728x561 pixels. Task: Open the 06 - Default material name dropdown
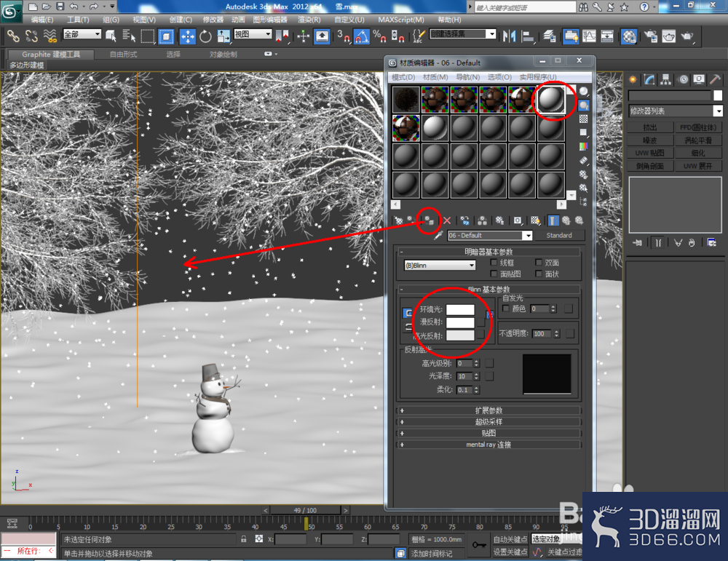click(490, 235)
